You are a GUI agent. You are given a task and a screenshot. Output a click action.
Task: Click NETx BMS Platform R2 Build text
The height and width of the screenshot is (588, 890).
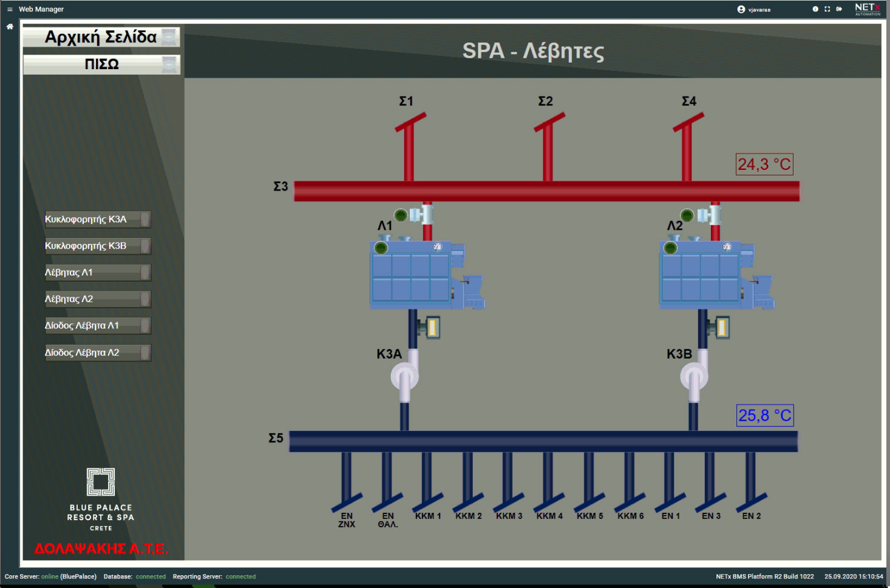(765, 576)
